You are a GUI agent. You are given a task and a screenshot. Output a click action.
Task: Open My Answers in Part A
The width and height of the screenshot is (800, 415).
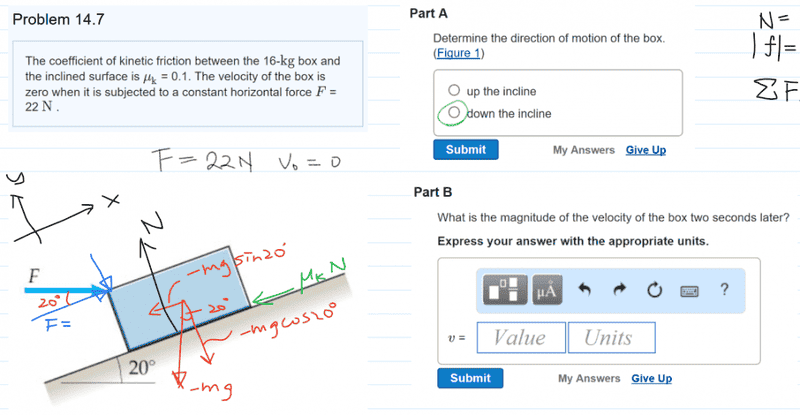584,150
